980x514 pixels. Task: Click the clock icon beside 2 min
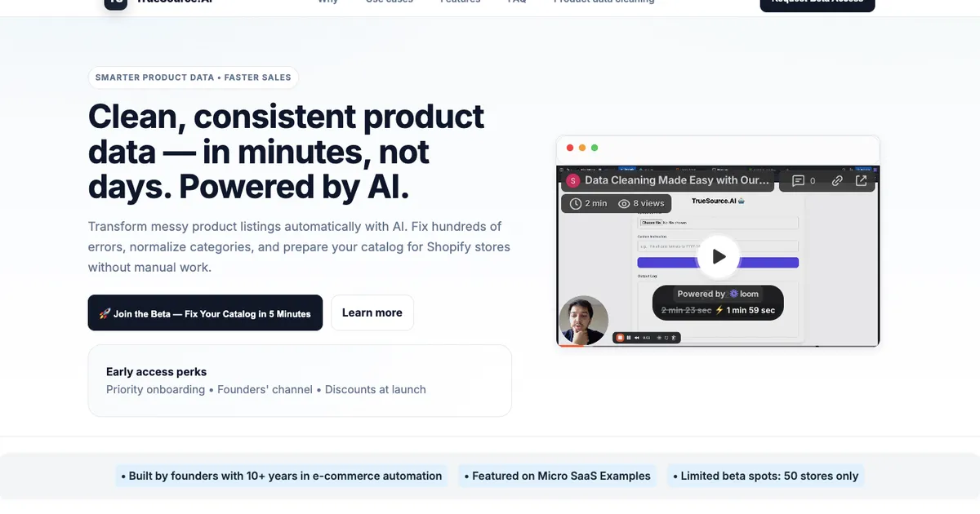[576, 203]
